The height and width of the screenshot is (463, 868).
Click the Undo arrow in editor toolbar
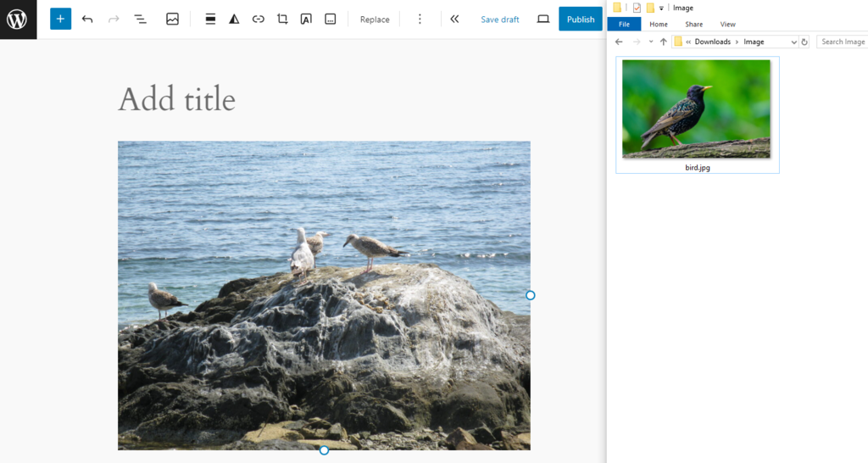coord(87,19)
